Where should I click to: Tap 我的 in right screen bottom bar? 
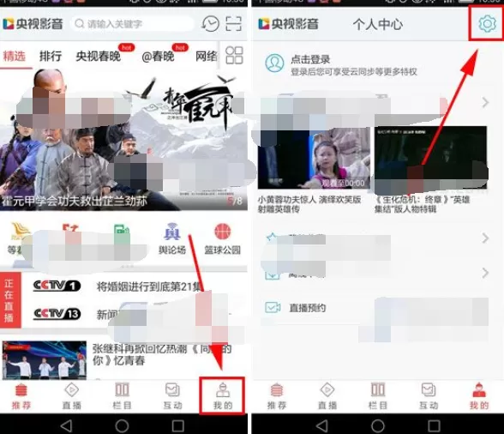click(x=479, y=396)
